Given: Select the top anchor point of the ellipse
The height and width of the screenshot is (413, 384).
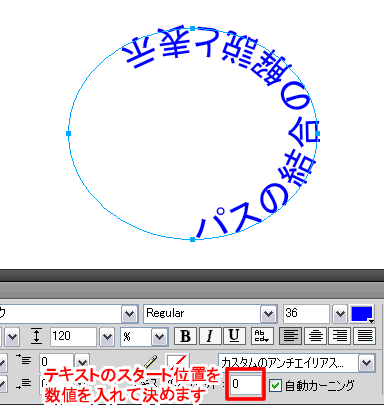Looking at the screenshot, I should [x=193, y=29].
